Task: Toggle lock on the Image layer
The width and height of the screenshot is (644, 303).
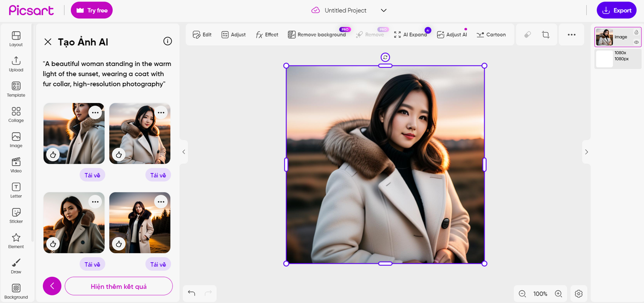Action: [636, 32]
